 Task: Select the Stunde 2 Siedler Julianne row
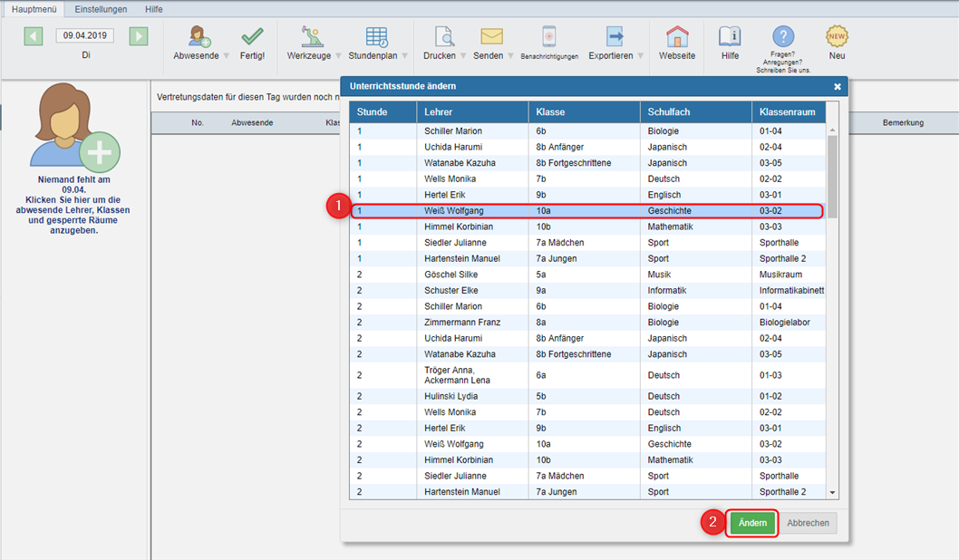pos(587,476)
